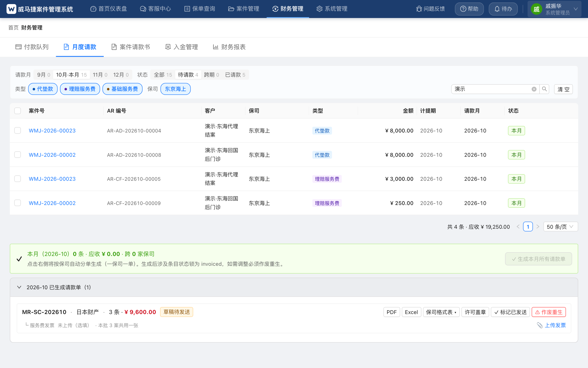Check the row for AR-AD-202610-00008

click(x=18, y=155)
